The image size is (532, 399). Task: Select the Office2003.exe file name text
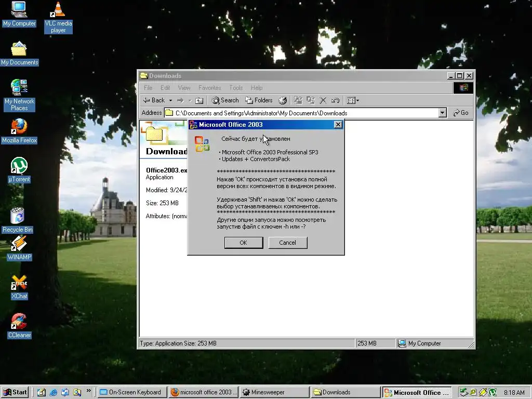coord(167,170)
